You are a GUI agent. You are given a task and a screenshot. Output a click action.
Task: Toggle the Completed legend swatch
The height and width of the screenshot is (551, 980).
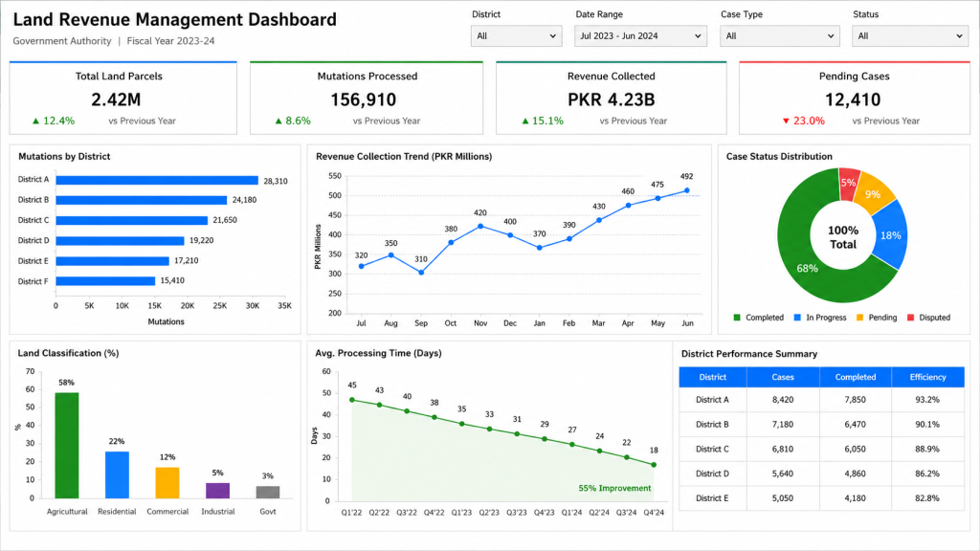(x=737, y=318)
